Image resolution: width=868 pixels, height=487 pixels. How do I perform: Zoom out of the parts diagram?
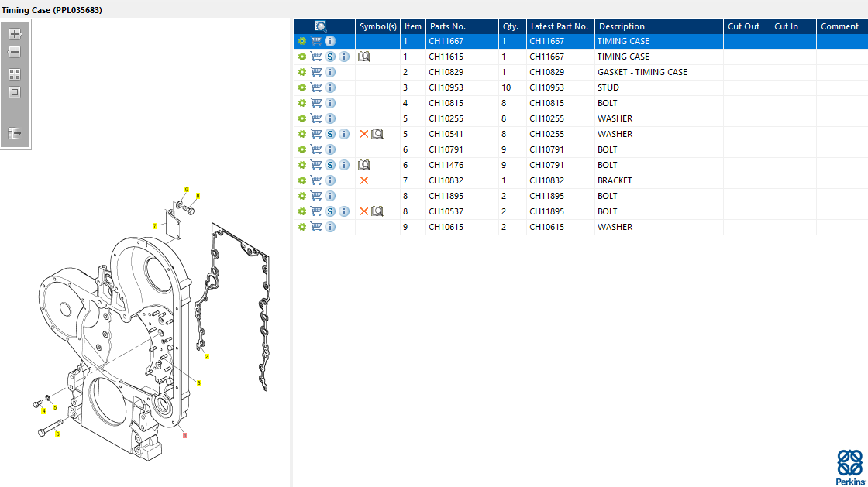tap(15, 52)
